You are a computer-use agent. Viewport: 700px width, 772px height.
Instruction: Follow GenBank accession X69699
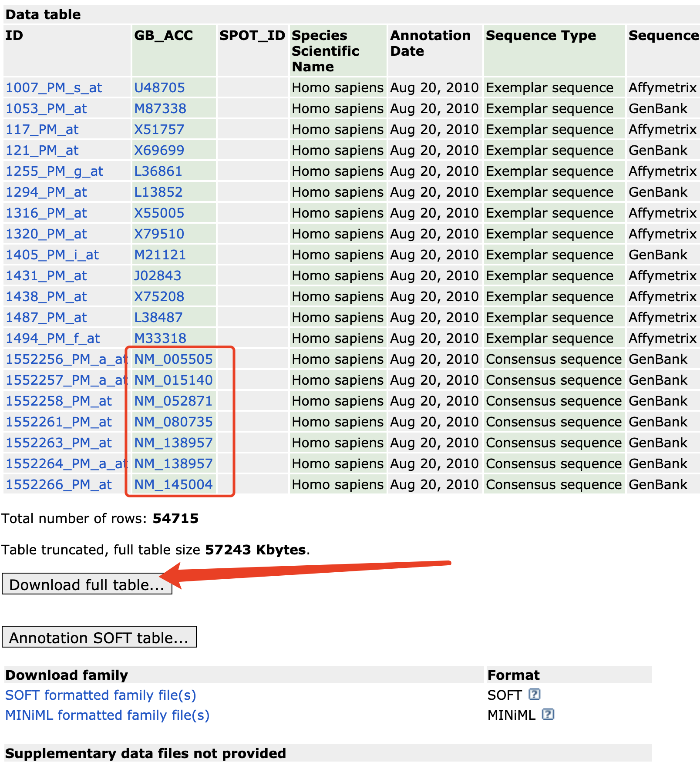click(x=159, y=151)
